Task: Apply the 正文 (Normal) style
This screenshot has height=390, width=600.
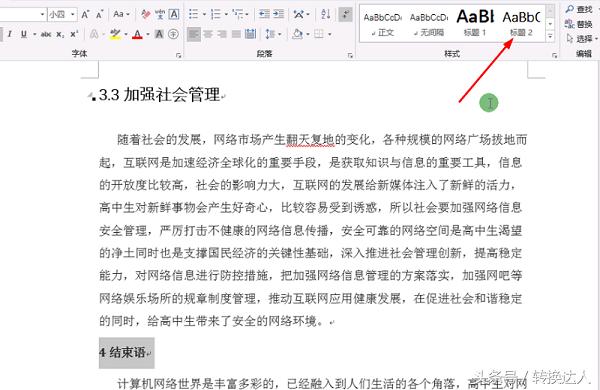Action: (x=383, y=24)
